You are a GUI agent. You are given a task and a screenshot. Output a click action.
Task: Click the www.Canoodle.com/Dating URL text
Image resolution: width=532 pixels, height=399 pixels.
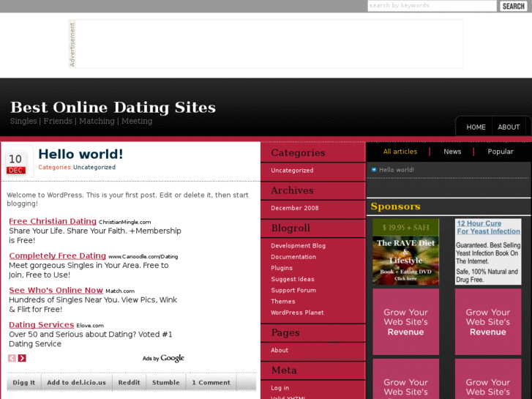point(143,257)
